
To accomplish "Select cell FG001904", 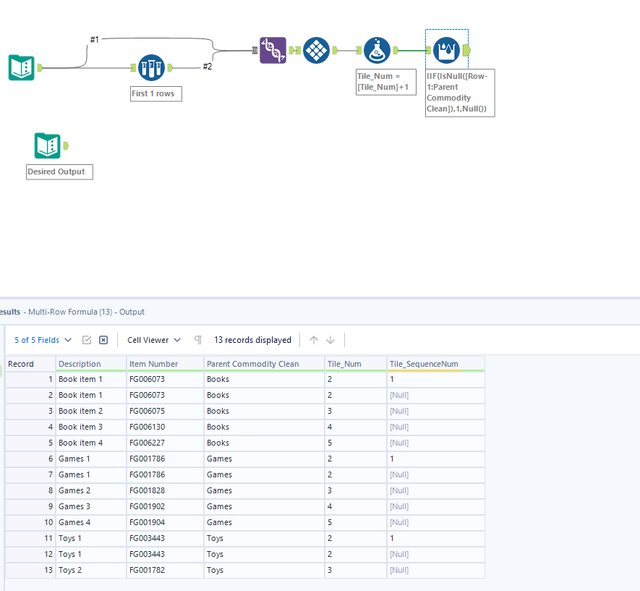I will point(165,522).
